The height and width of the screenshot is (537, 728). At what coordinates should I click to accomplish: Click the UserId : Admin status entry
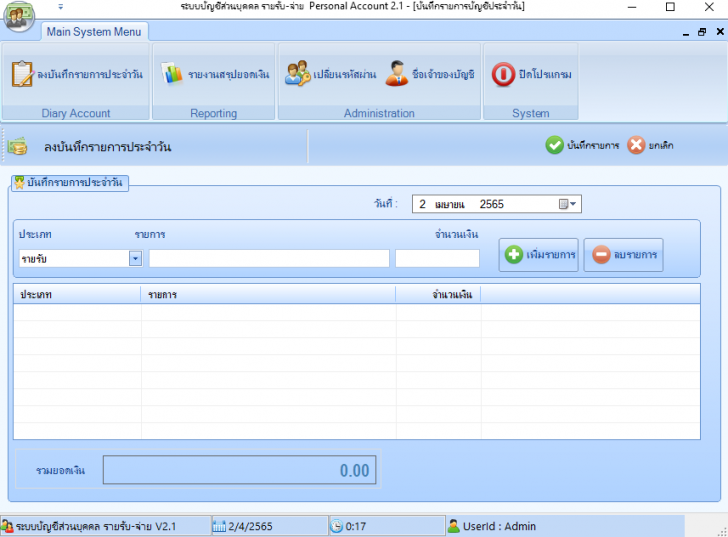tap(499, 526)
